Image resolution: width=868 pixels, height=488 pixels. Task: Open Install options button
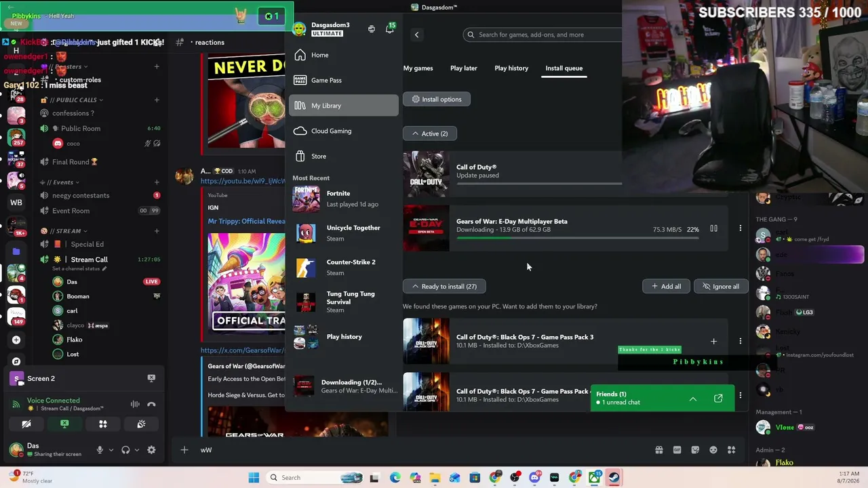coord(437,99)
